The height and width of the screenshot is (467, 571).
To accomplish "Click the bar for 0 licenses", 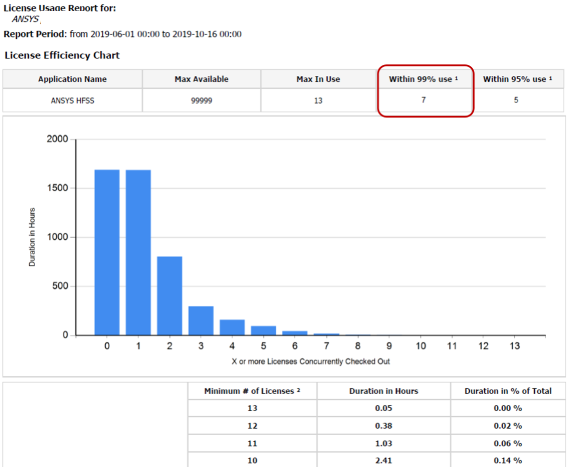I will 107,252.
